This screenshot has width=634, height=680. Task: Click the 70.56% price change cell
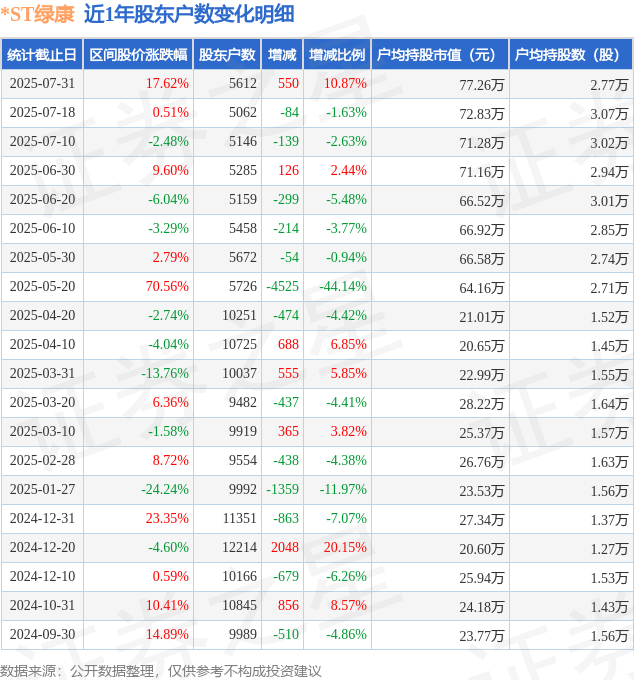138,287
